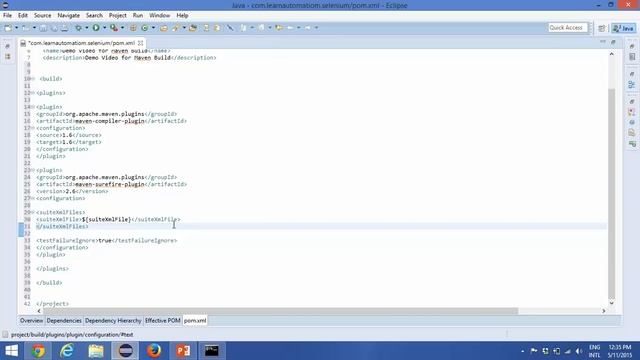
Task: Click the Forward navigation arrow icon
Action: [x=308, y=28]
